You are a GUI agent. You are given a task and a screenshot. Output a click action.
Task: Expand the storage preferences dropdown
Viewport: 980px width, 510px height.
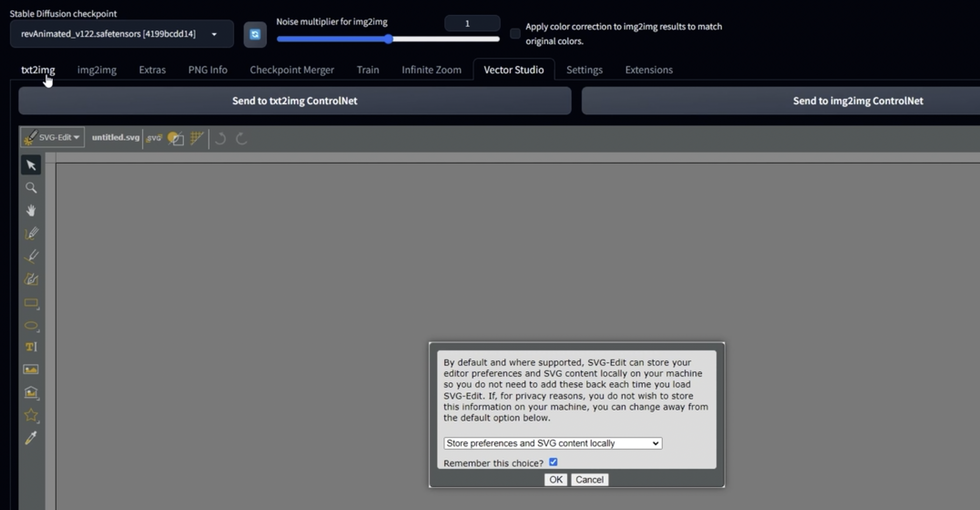click(x=553, y=443)
